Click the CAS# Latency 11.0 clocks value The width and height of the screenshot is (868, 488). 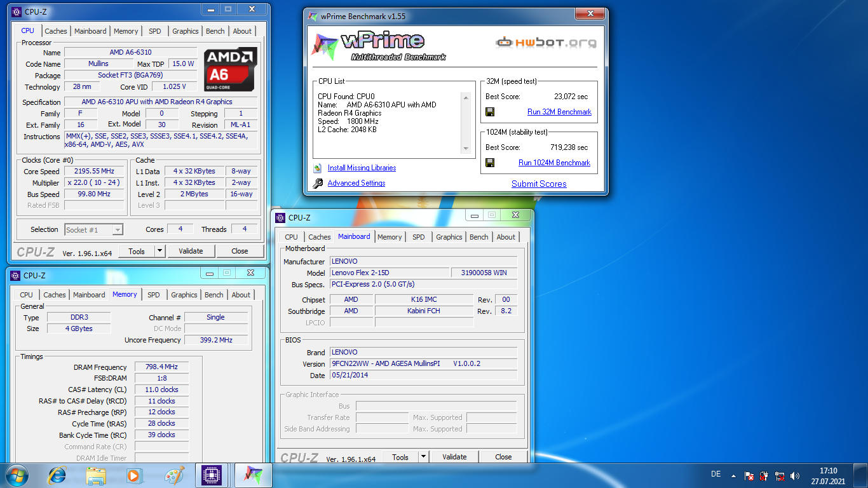161,390
